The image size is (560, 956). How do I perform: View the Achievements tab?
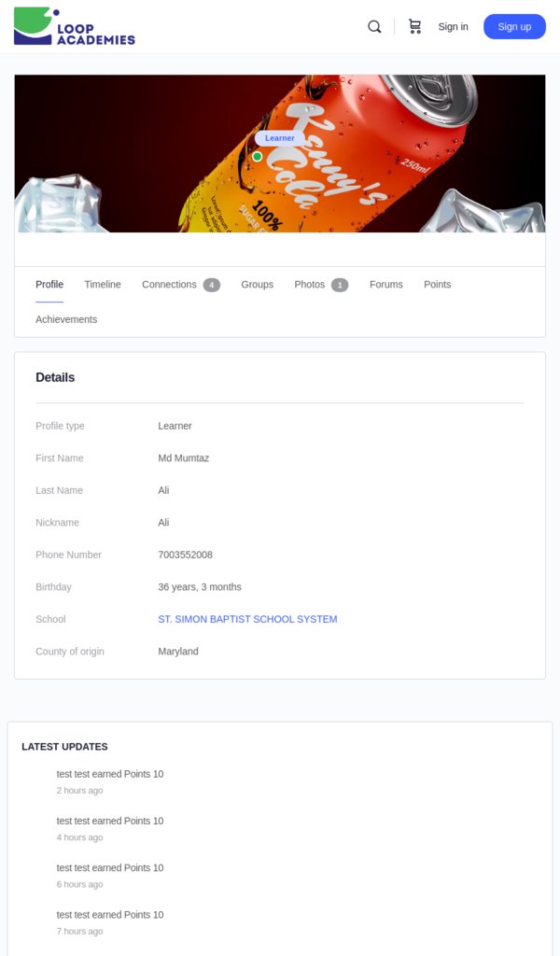point(66,318)
